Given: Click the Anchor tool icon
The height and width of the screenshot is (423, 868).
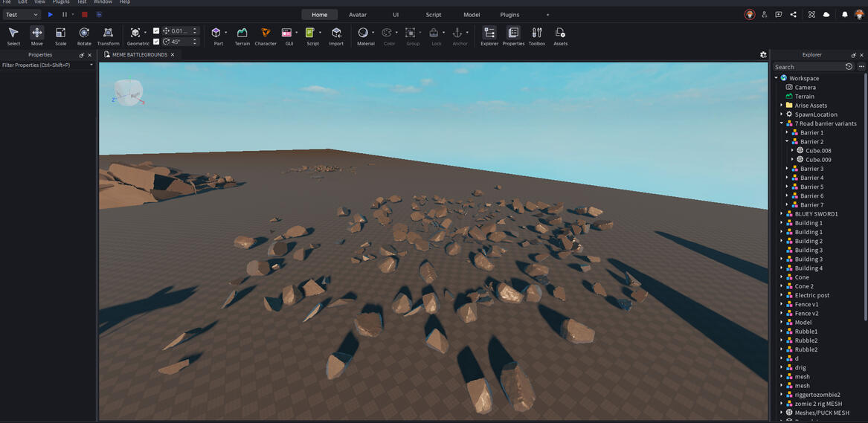Looking at the screenshot, I should coord(457,33).
